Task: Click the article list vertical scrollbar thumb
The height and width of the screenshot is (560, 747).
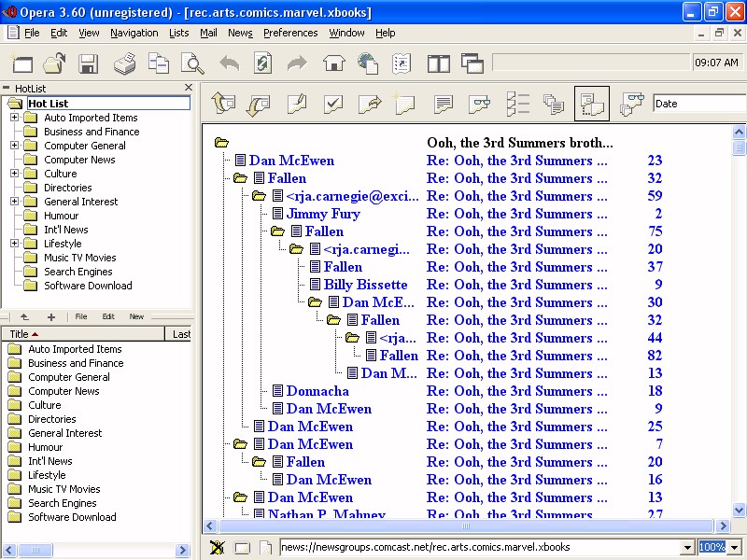Action: [x=739, y=147]
